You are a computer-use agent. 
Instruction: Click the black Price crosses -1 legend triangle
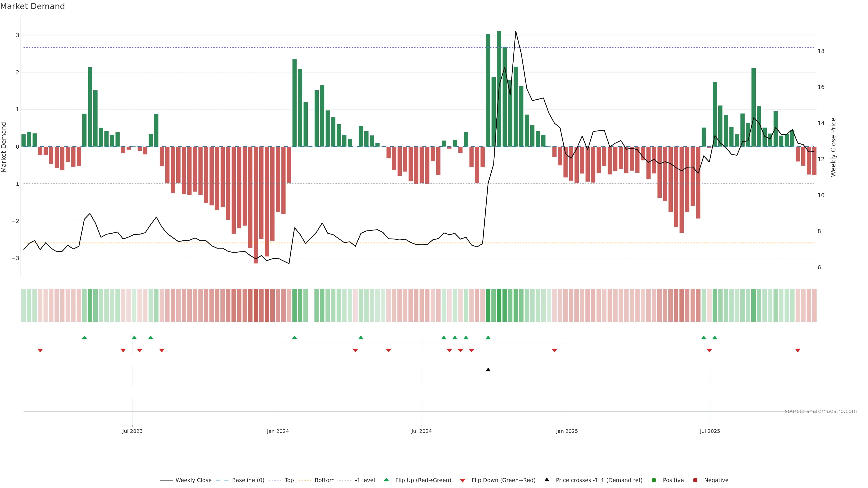(547, 480)
